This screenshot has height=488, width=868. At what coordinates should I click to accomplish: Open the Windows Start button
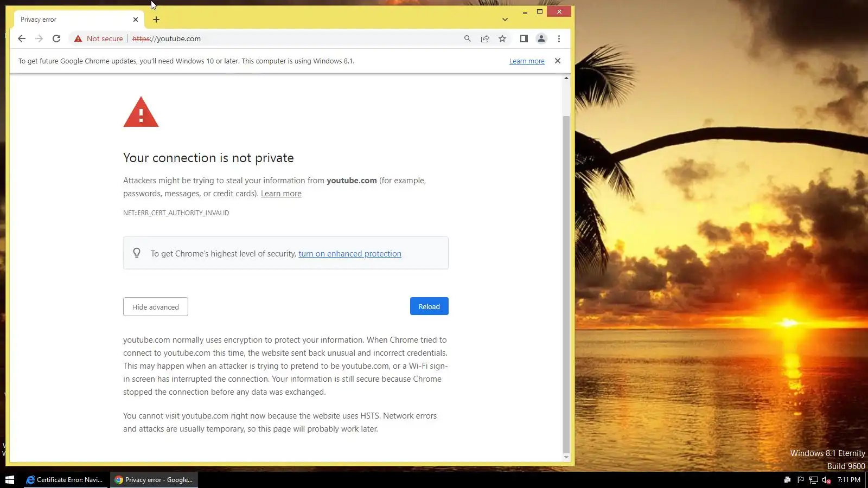[x=10, y=480]
